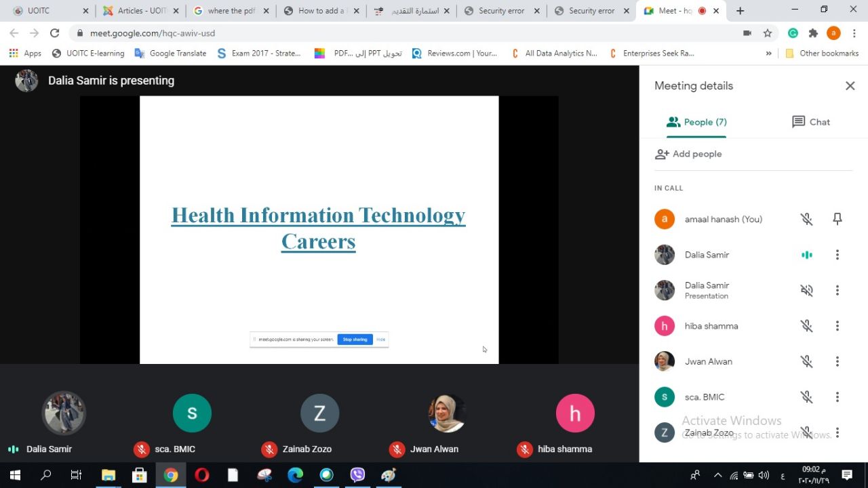Open more options for sca. BMIC
This screenshot has width=868, height=488.
(x=837, y=397)
